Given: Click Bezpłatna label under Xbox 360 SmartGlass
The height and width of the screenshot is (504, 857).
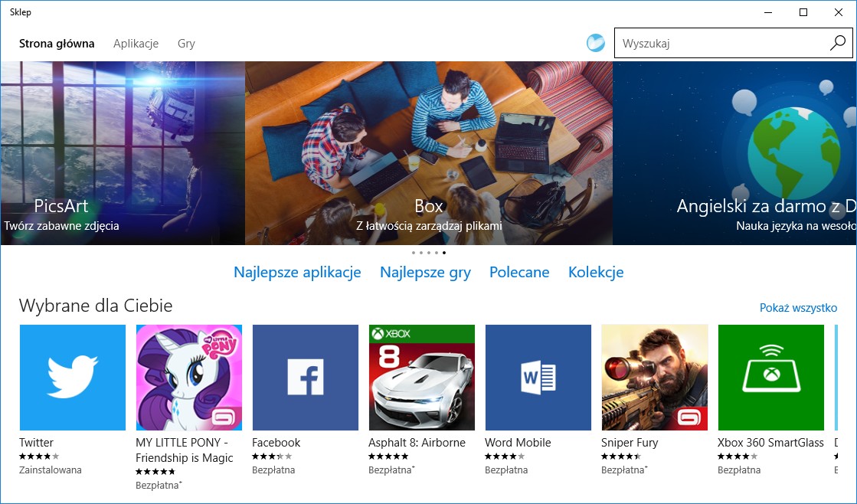Looking at the screenshot, I should pos(739,470).
